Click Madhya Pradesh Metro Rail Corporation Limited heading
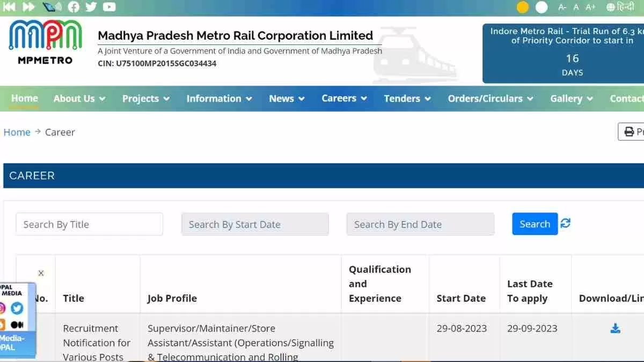644x362 pixels. (235, 35)
